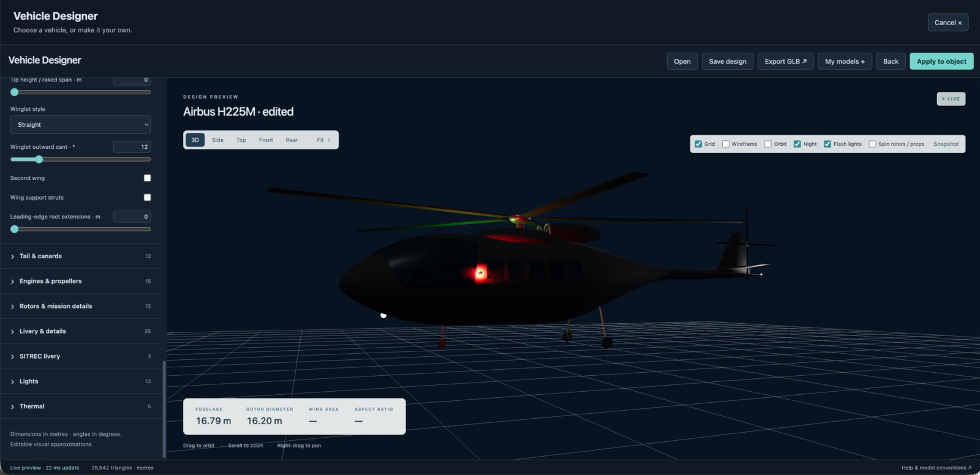The height and width of the screenshot is (475, 980).
Task: Click the left panel scrollbar
Action: tap(164, 409)
